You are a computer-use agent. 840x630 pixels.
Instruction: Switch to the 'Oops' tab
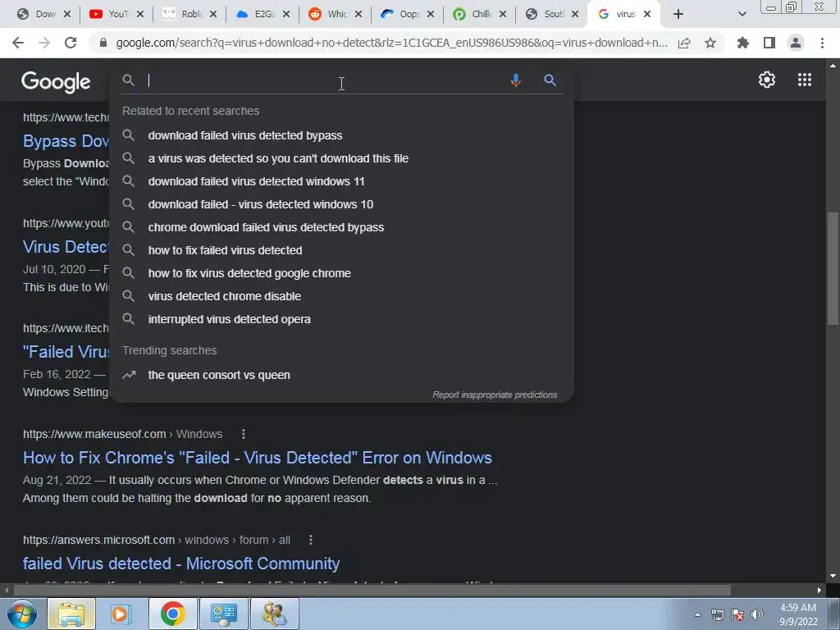pyautogui.click(x=400, y=14)
